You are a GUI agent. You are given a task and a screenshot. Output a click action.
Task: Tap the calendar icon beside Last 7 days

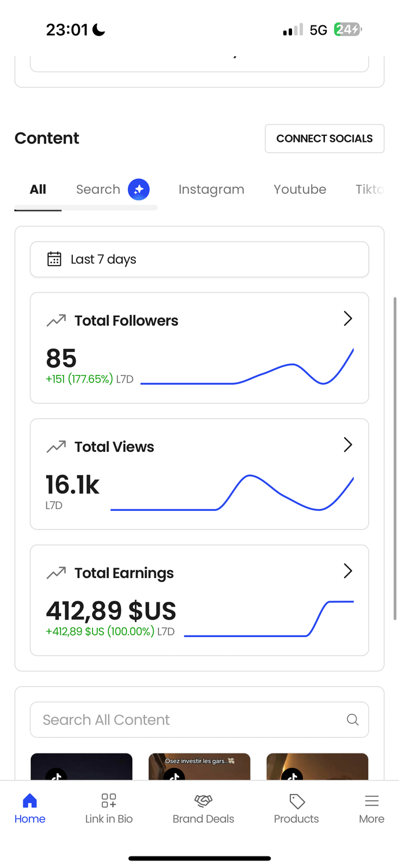coord(54,259)
